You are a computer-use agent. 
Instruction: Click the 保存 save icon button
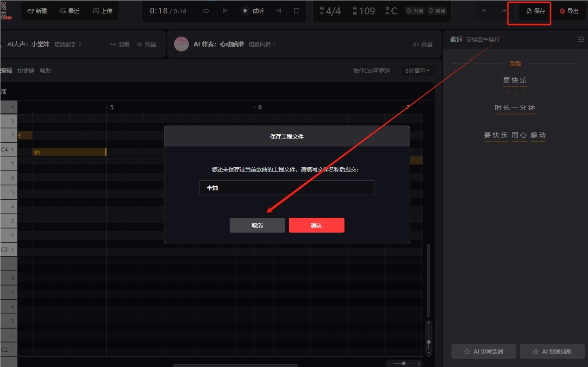535,11
